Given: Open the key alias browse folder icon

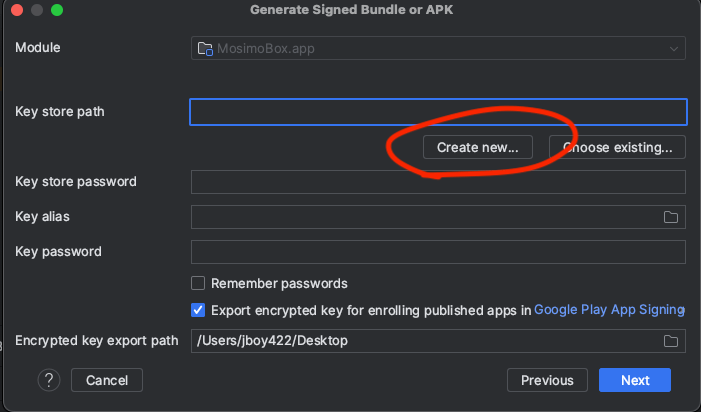Looking at the screenshot, I should tap(671, 217).
